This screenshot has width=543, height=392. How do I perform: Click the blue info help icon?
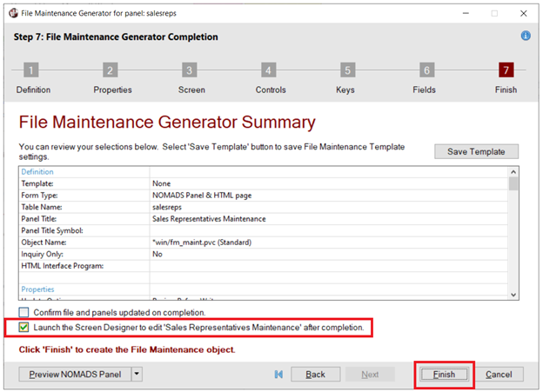pyautogui.click(x=526, y=37)
